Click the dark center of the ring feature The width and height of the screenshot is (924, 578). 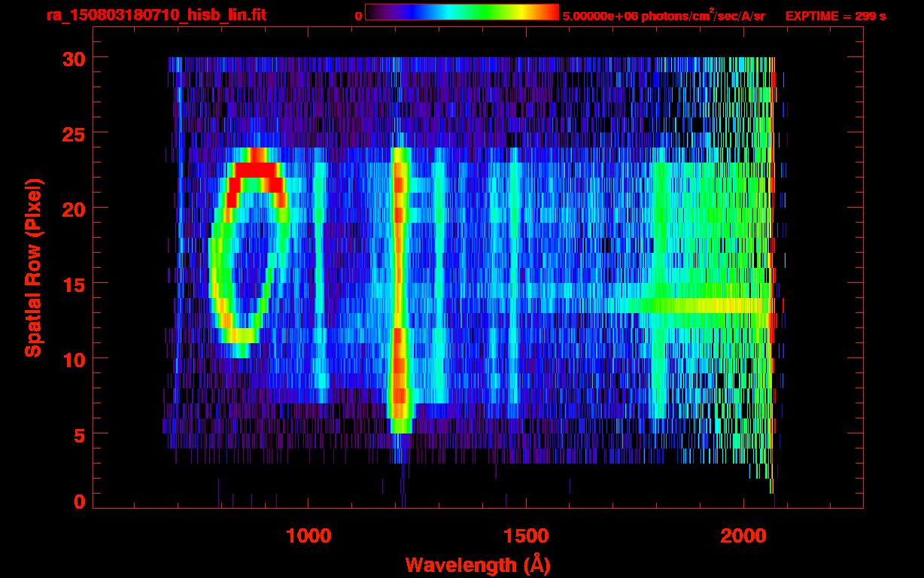(x=248, y=260)
